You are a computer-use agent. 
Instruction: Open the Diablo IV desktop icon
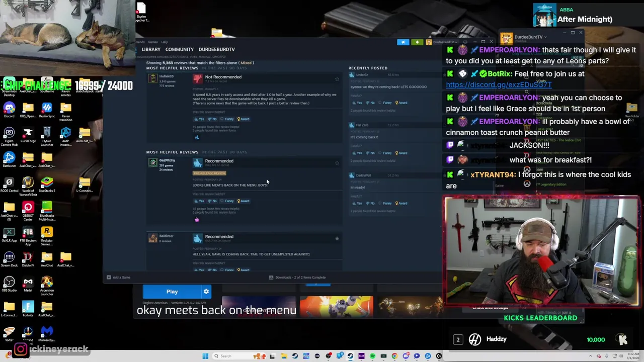28,260
